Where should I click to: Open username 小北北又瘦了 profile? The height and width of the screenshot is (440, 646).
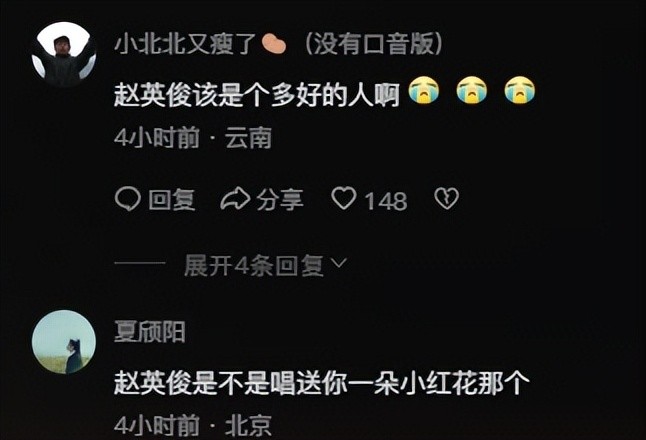[x=186, y=44]
